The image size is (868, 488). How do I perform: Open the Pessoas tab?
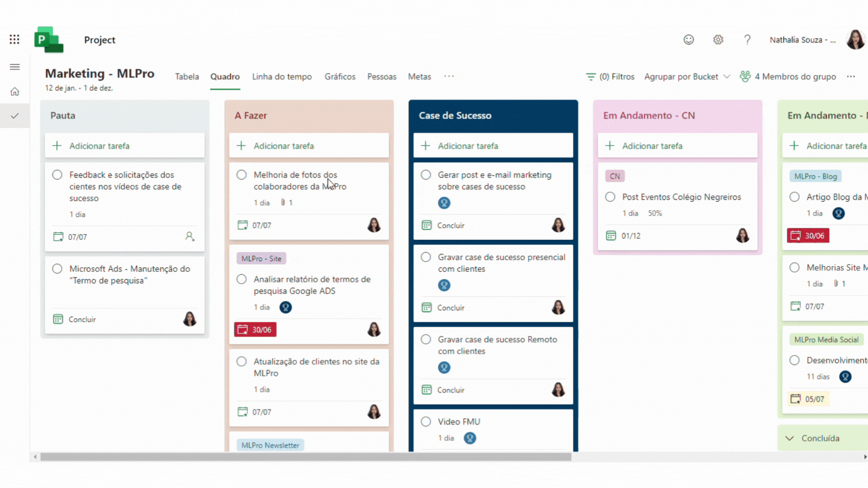(382, 77)
